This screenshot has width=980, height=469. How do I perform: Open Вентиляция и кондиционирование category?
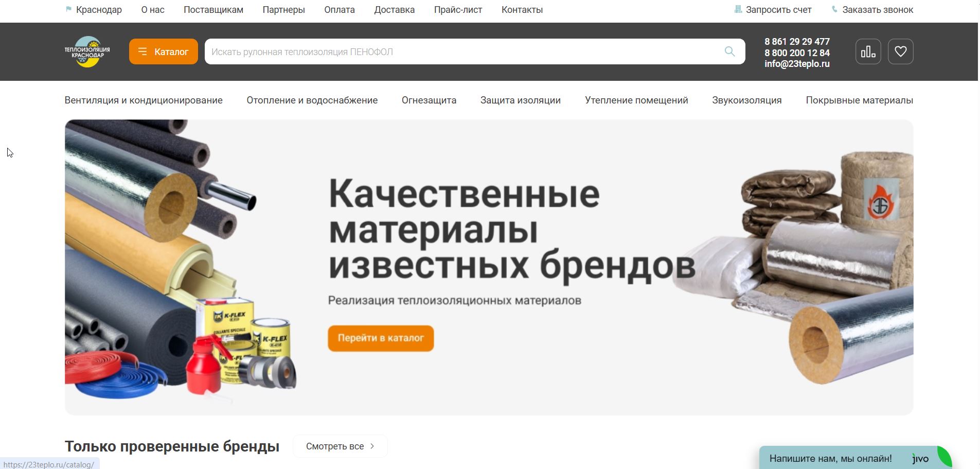pyautogui.click(x=144, y=100)
